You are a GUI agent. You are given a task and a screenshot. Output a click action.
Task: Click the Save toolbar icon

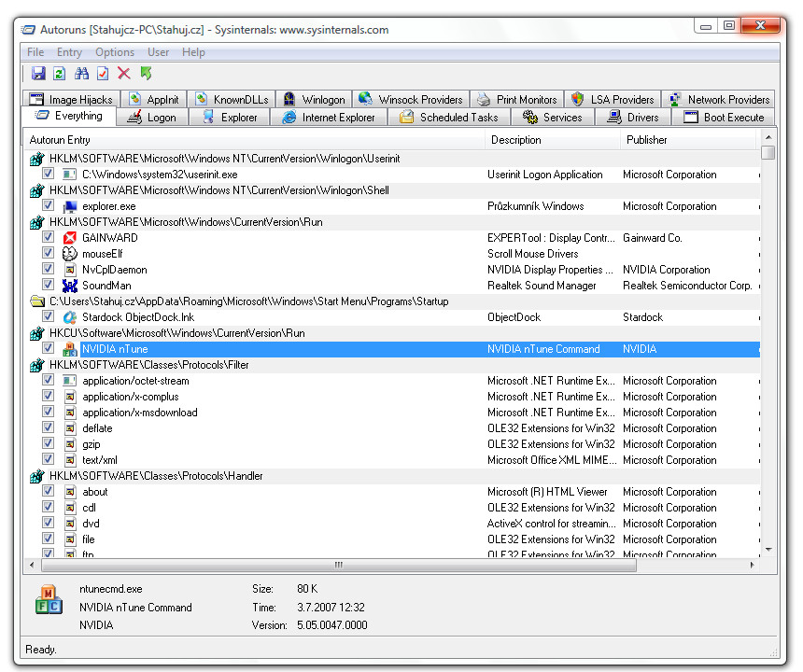[38, 73]
